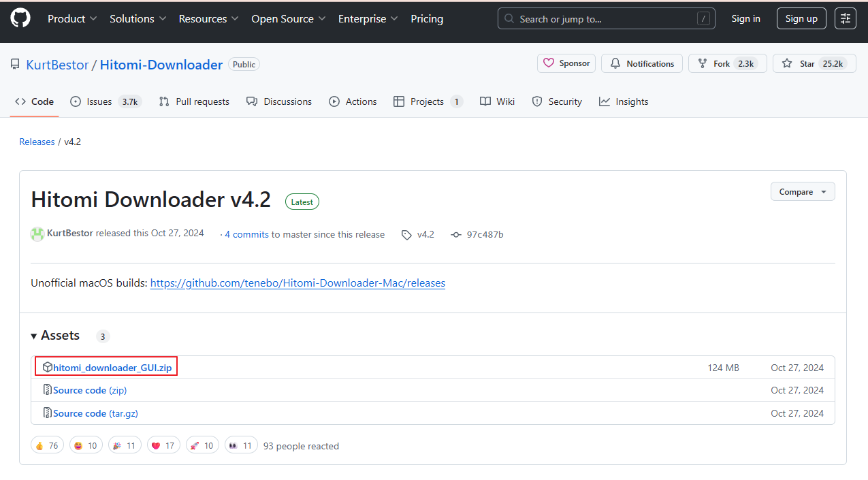Open the Compare dropdown

[803, 192]
